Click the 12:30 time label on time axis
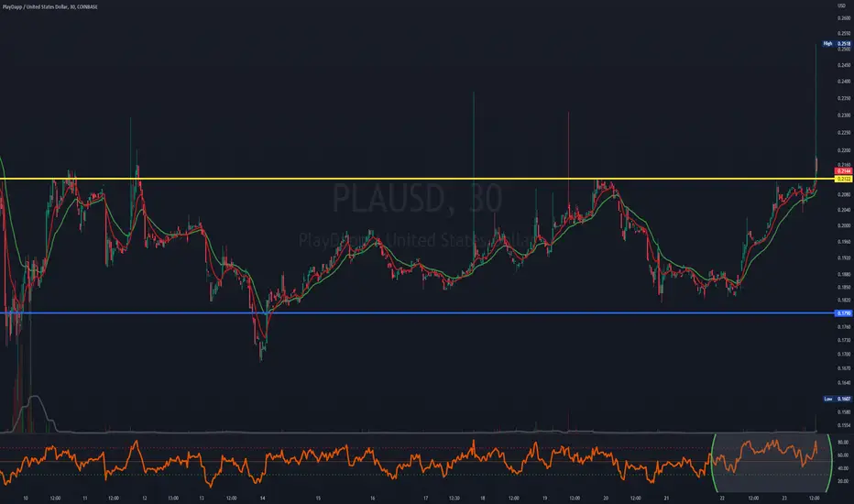 (454, 498)
